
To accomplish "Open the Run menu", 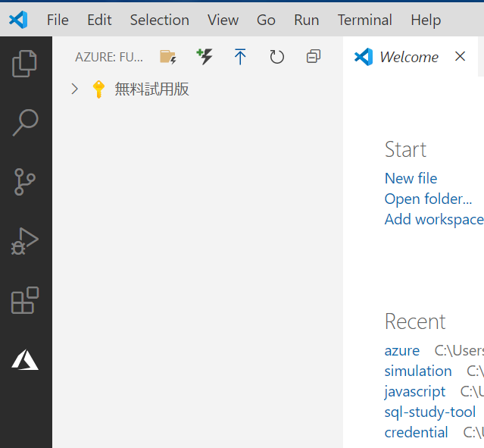I will [x=307, y=20].
